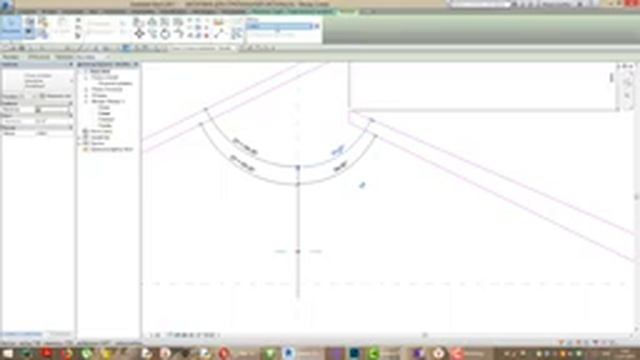Click the zoom control in view's navigation bar
Image resolution: width=640 pixels, height=360 pixels.
627,96
